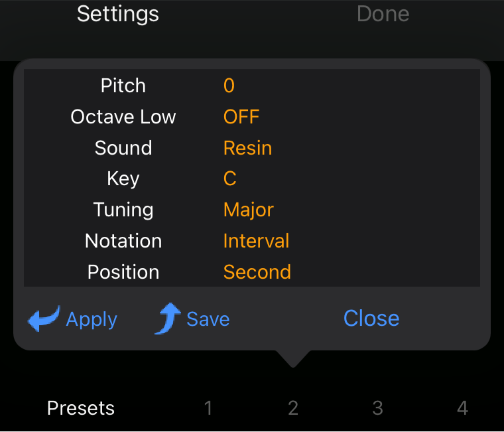Select the Tuning row label
Viewport: 504px width, 432px height.
coord(123,210)
